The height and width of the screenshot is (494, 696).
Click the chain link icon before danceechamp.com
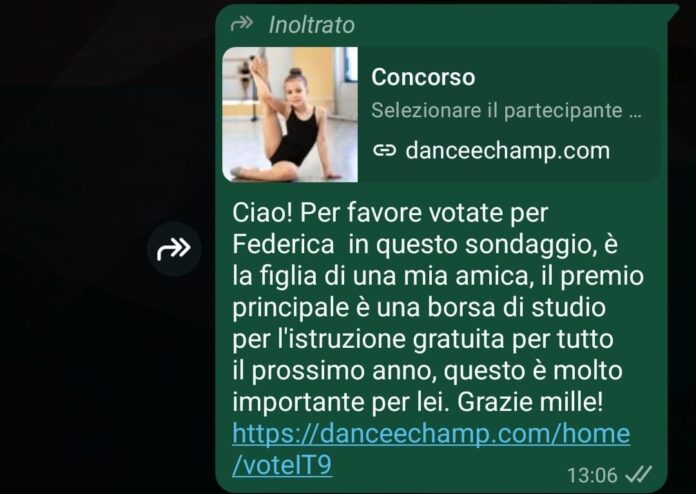click(x=384, y=150)
